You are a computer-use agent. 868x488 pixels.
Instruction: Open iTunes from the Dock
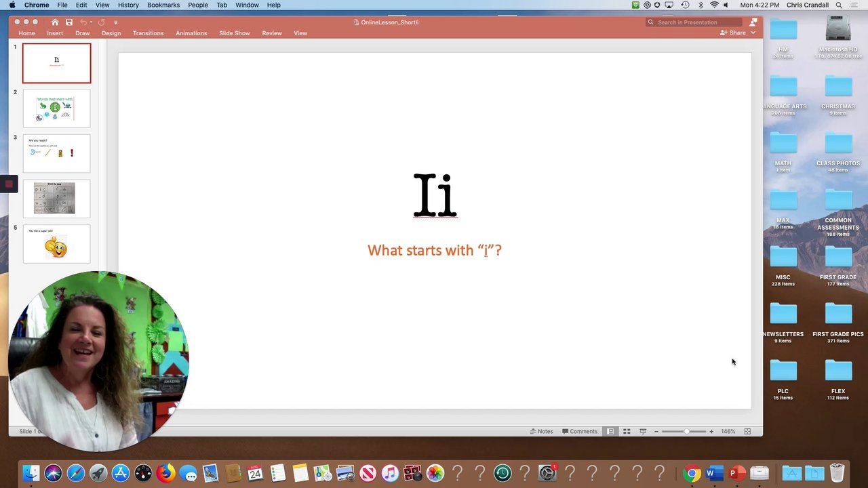tap(390, 473)
